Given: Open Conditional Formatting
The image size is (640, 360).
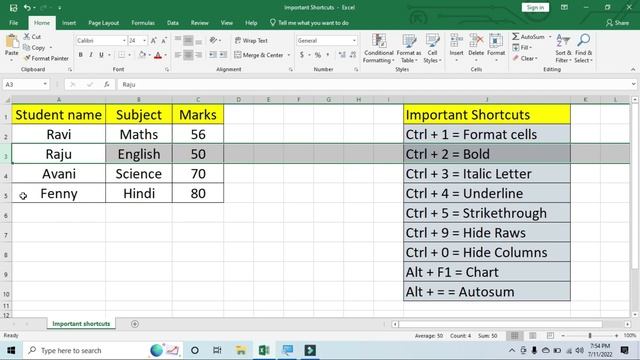Looking at the screenshot, I should 379,49.
